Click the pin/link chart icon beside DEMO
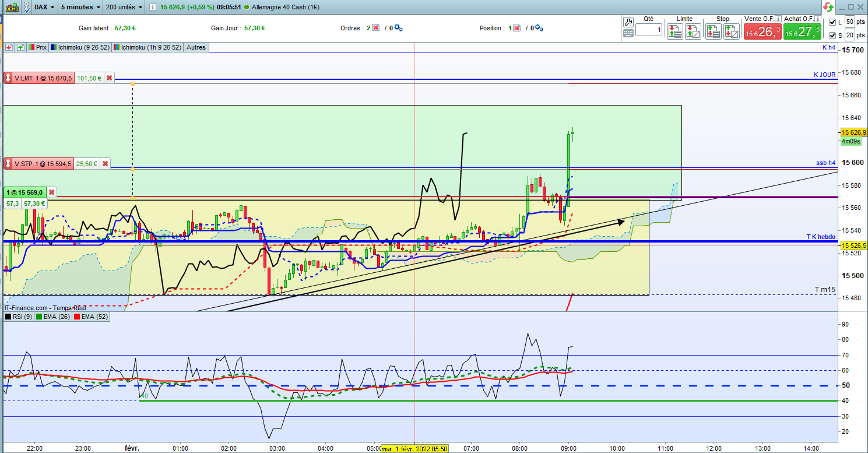Screen dimensions: 868x453 point(26,7)
